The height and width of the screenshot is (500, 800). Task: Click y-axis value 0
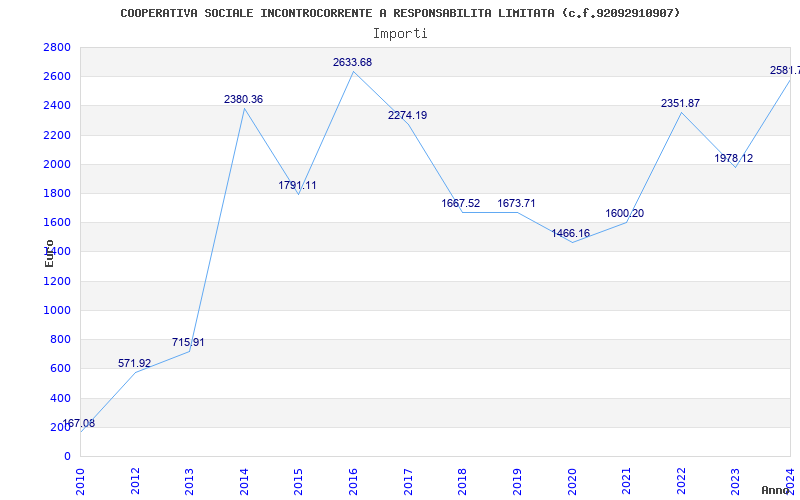67,456
